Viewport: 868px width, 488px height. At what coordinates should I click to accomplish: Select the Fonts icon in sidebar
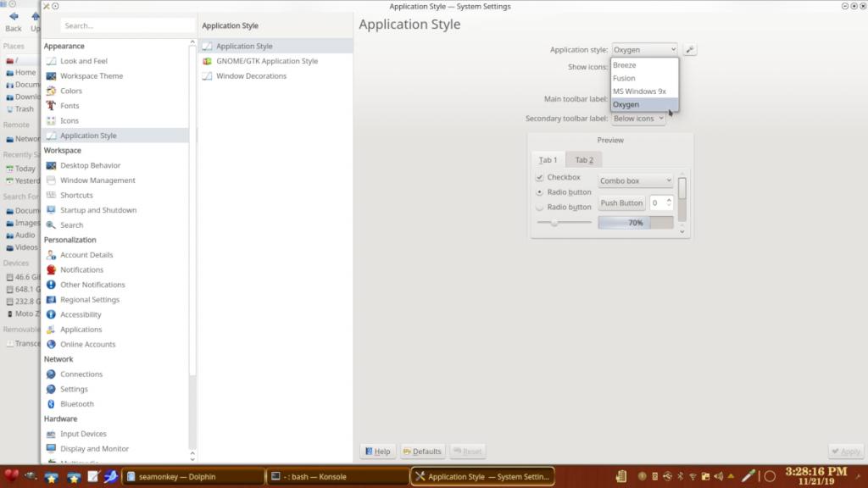point(52,106)
